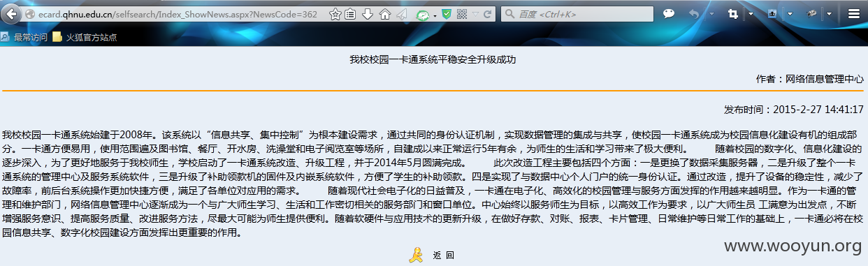The width and height of the screenshot is (868, 266).
Task: Select the crop screenshot tool icon
Action: [733, 13]
